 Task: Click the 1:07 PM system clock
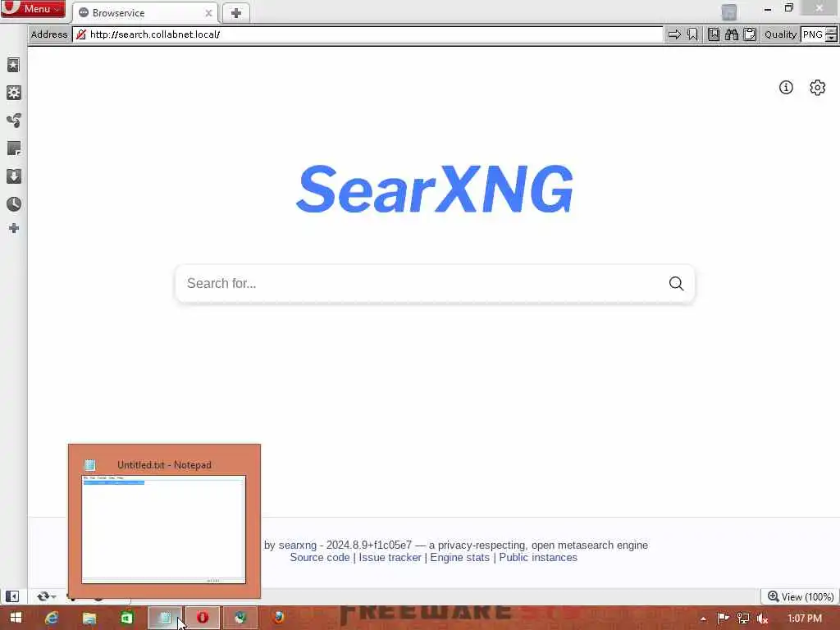805,619
